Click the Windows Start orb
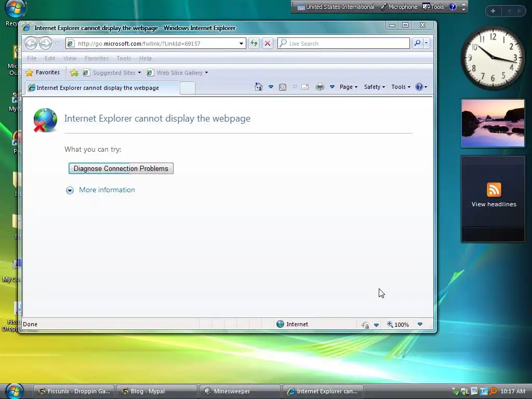The height and width of the screenshot is (399, 532). 15,391
